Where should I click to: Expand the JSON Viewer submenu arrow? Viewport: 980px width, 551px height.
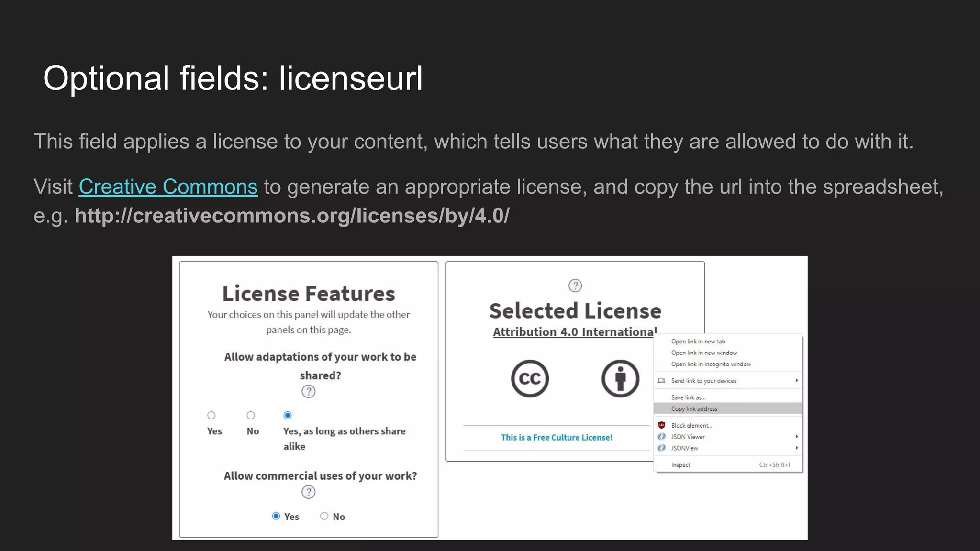[797, 437]
